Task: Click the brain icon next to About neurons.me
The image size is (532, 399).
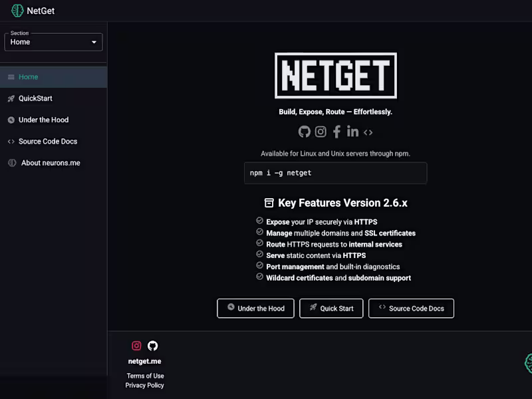Action: pyautogui.click(x=10, y=162)
